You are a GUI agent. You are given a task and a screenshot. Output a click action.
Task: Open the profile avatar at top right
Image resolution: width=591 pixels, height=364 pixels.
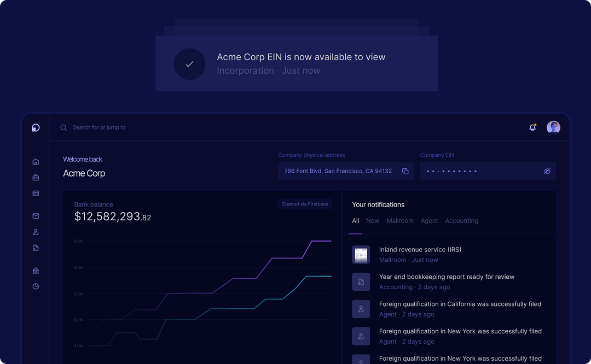pyautogui.click(x=554, y=127)
